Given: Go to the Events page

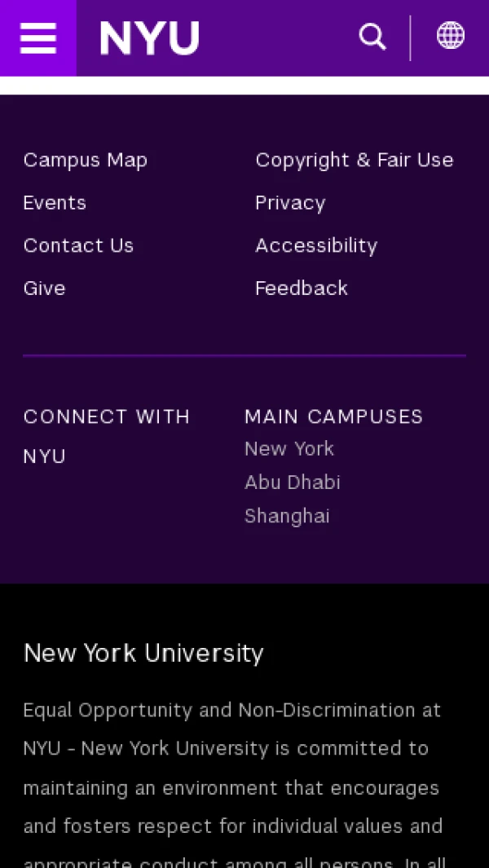Looking at the screenshot, I should 55,203.
